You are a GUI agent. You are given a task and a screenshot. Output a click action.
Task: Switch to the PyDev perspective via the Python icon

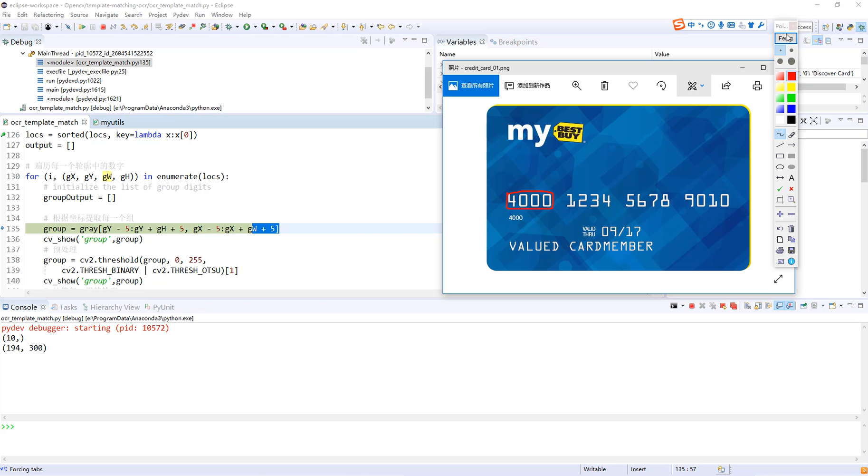tap(850, 27)
